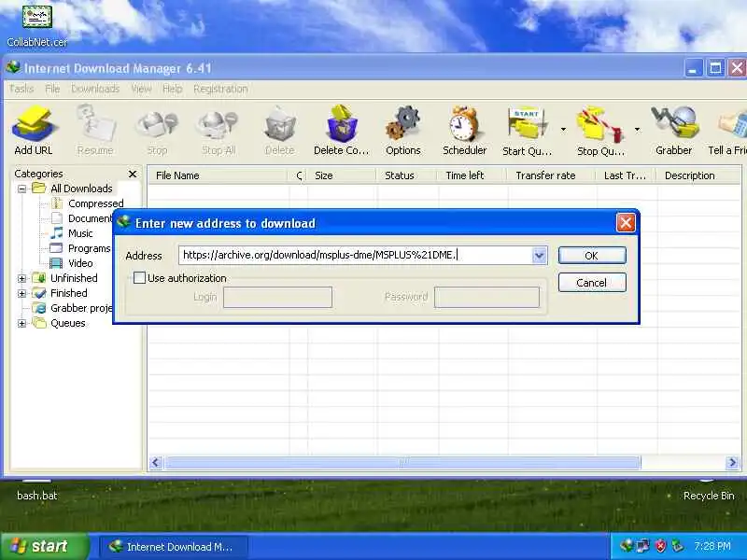
Task: Click inside the Address URL field
Action: click(356, 255)
